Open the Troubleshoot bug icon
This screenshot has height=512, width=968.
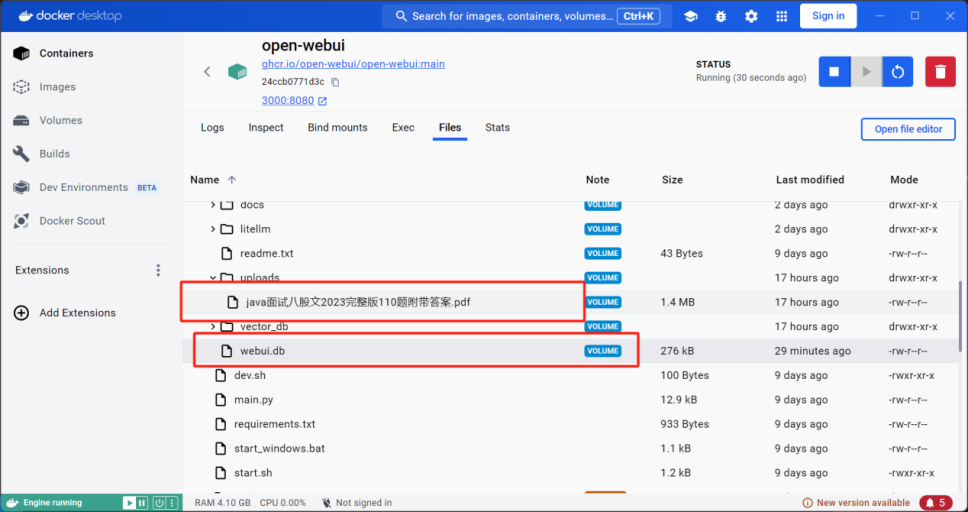721,17
